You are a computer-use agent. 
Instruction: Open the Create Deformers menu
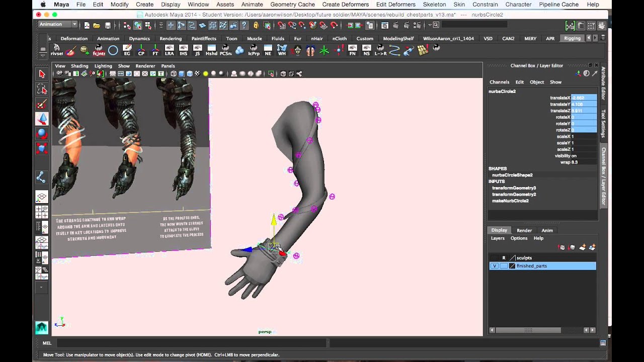[346, 4]
